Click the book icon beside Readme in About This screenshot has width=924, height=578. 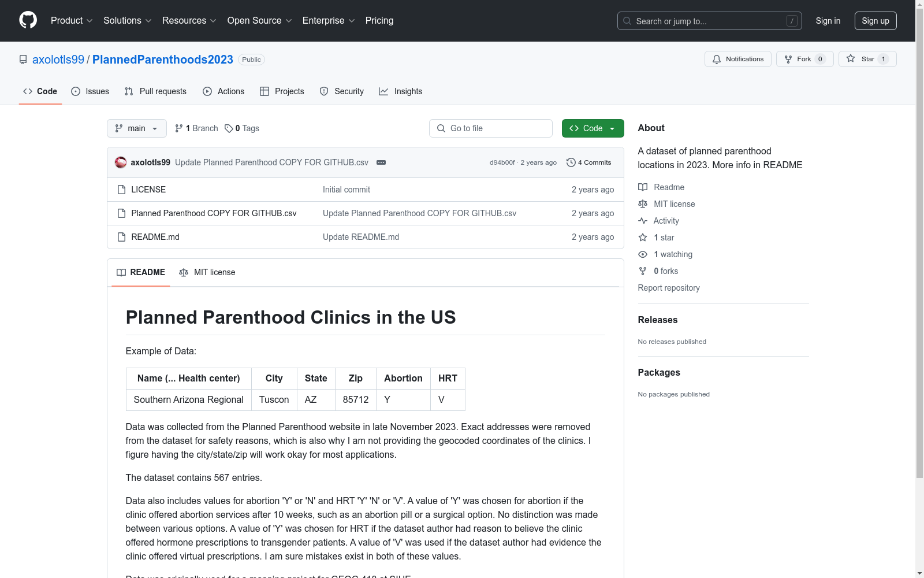point(643,187)
